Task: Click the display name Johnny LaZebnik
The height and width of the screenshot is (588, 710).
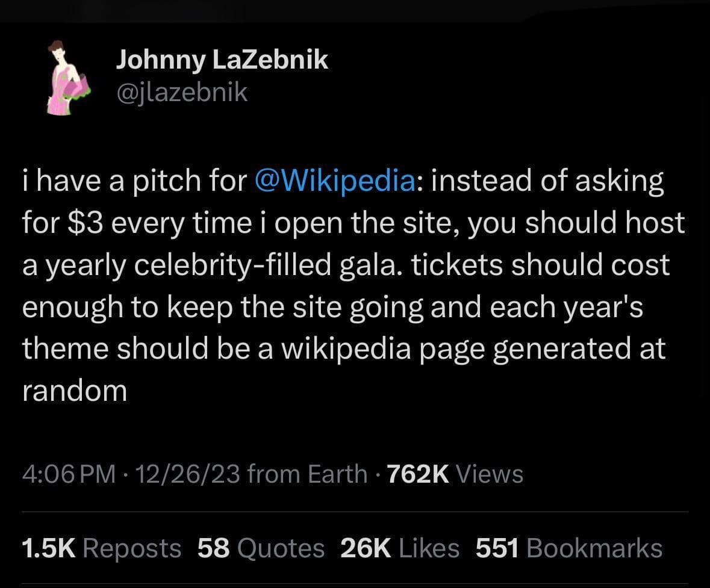Action: click(x=223, y=59)
